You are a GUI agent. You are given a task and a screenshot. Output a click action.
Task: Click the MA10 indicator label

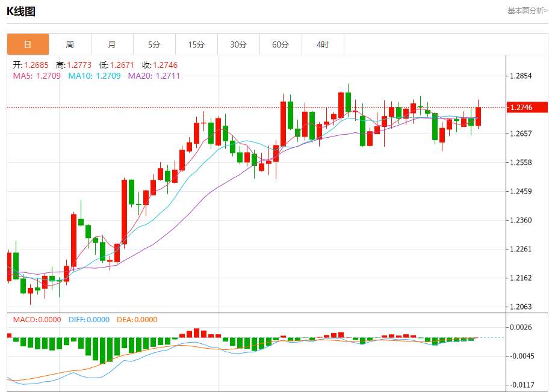point(95,76)
